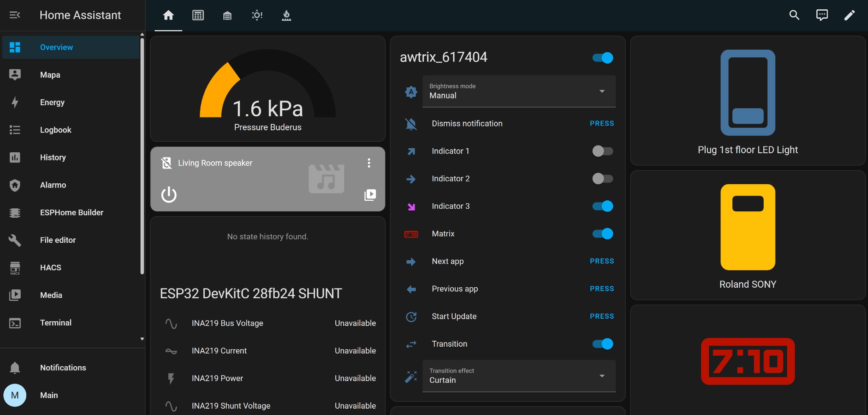
Task: Switch to the calendar grid view tab
Action: pyautogui.click(x=198, y=15)
